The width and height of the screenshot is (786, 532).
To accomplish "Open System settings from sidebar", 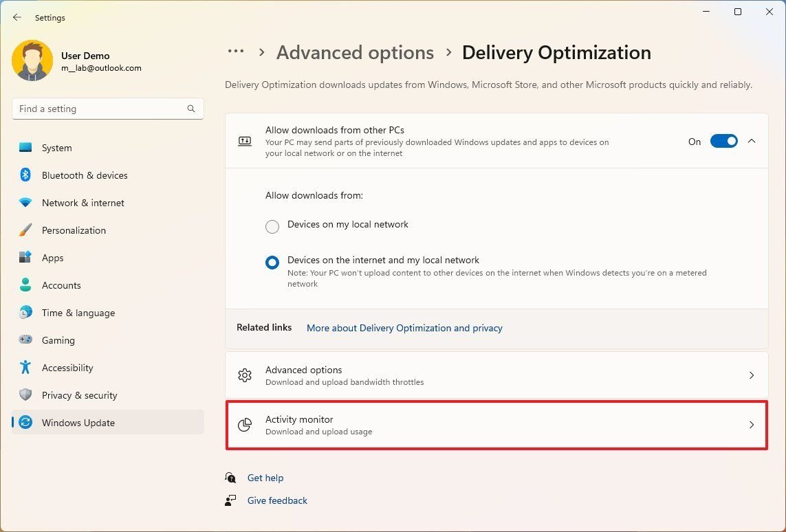I will tap(108, 148).
